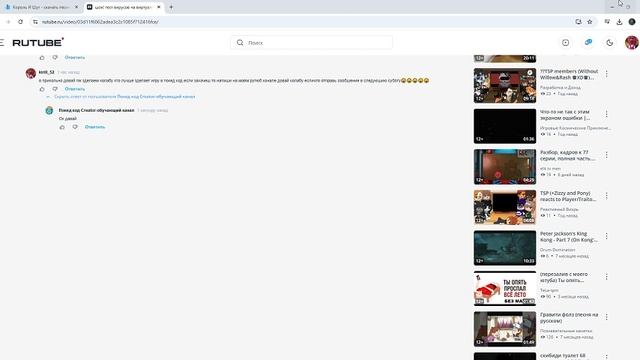Screen dimensions: 640x360
Task: Click the address bar URL
Action: click(x=100, y=22)
